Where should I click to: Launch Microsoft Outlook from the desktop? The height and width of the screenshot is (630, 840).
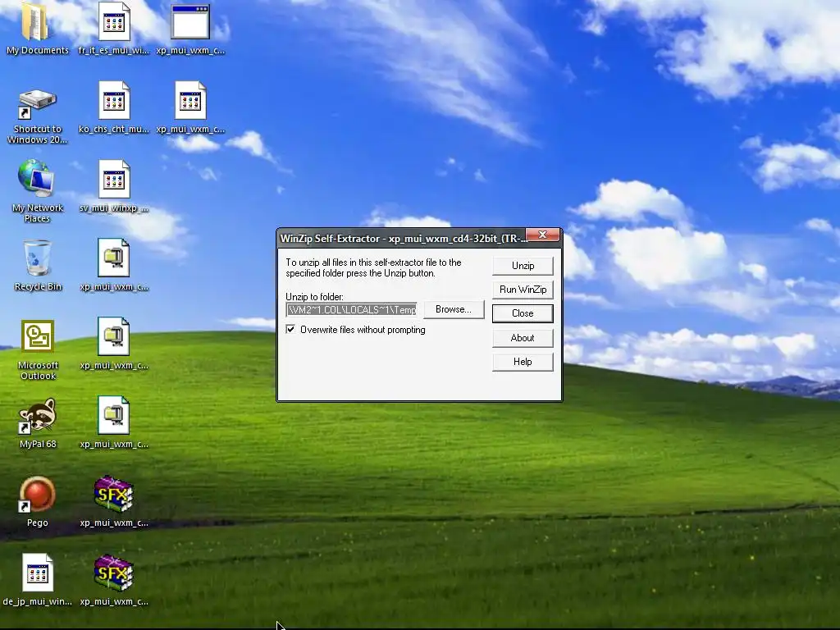coord(38,336)
